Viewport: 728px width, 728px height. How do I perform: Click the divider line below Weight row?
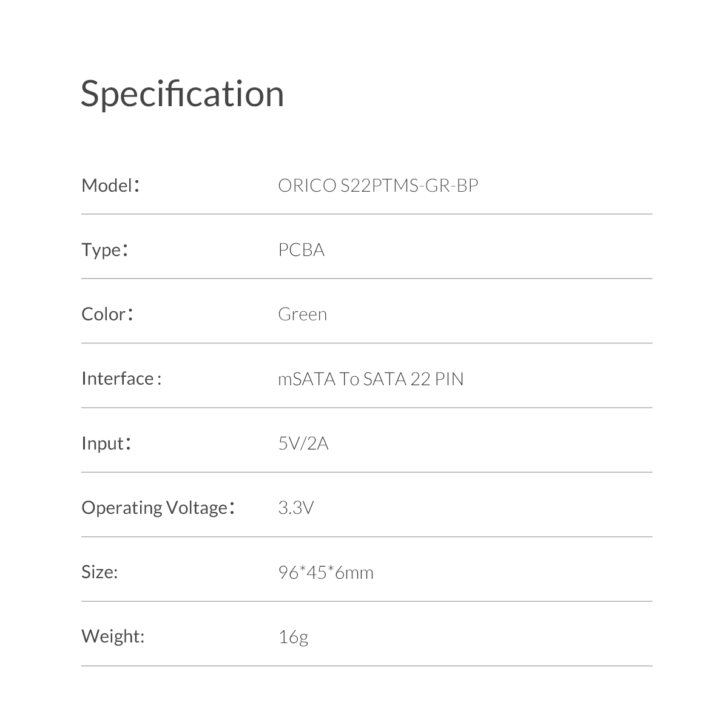(x=366, y=666)
